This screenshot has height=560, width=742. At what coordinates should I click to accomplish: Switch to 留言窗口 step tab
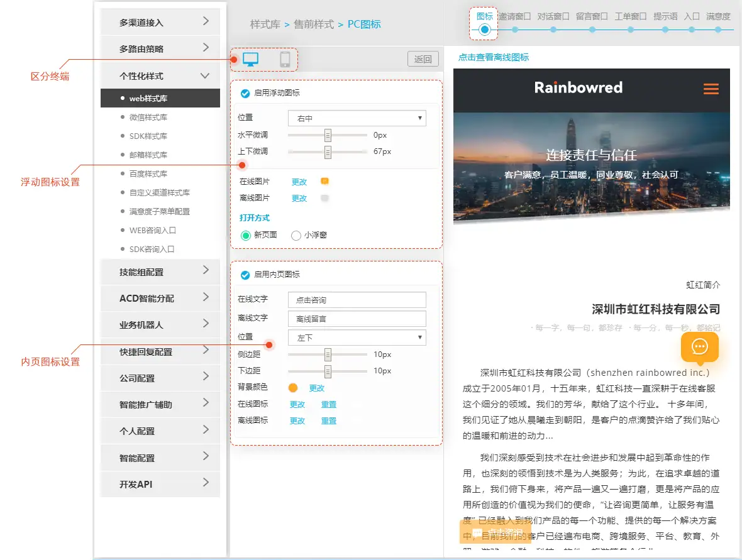592,16
